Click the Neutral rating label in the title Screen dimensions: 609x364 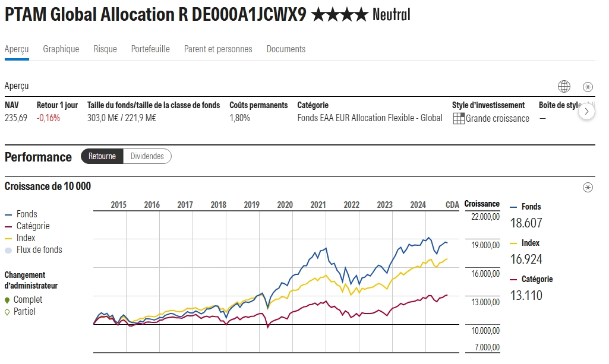pyautogui.click(x=392, y=15)
